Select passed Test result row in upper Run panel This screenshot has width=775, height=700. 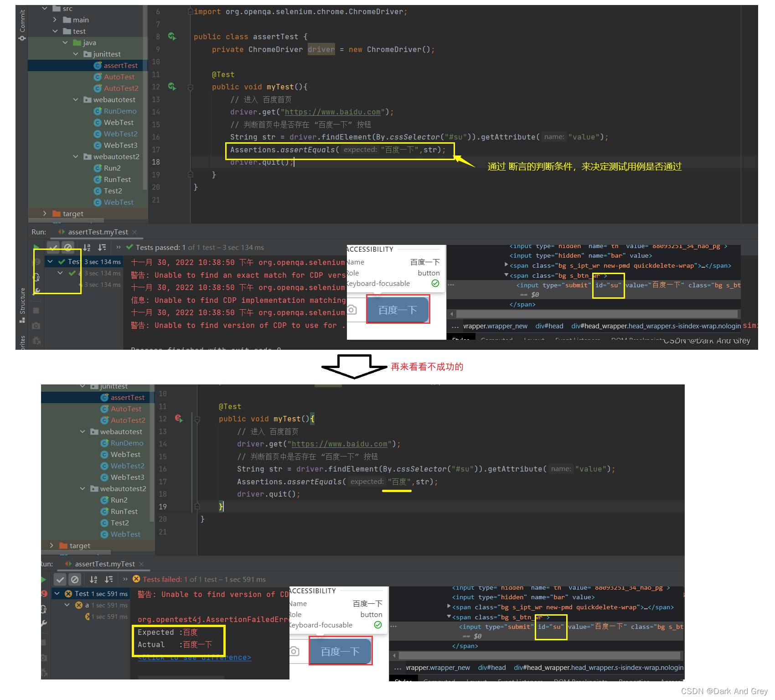click(x=84, y=262)
